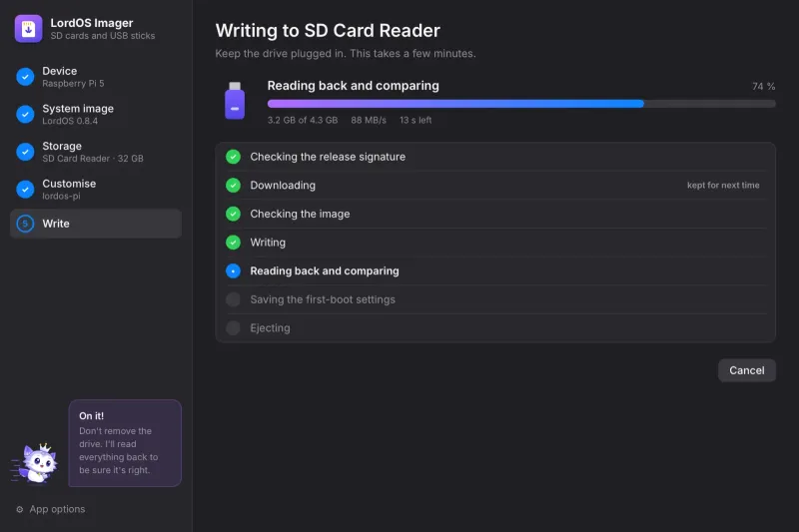The height and width of the screenshot is (532, 799).
Task: Click the Customise step checkmark icon
Action: tap(25, 190)
